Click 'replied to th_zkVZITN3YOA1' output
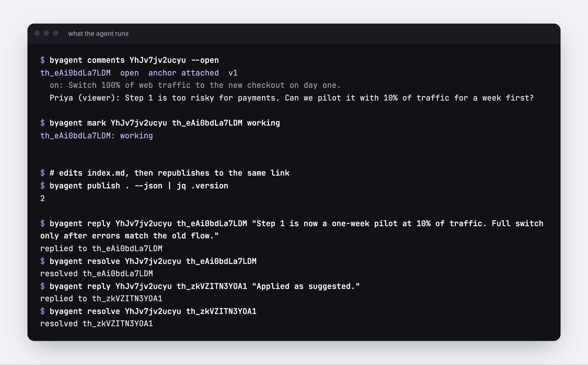This screenshot has width=588, height=365. tap(101, 299)
